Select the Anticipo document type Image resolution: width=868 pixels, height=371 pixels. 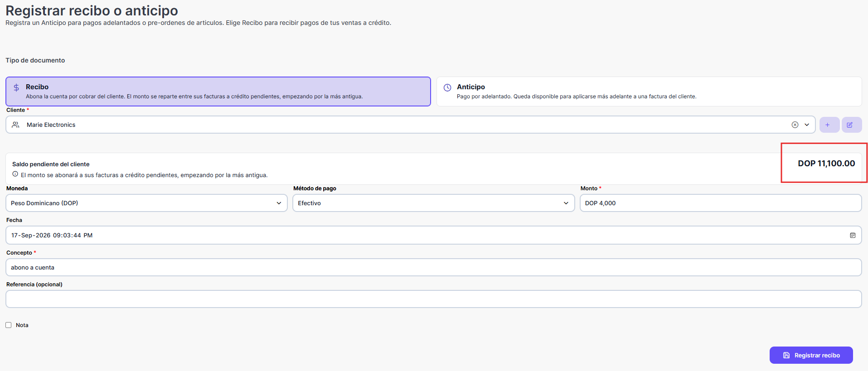click(x=649, y=92)
